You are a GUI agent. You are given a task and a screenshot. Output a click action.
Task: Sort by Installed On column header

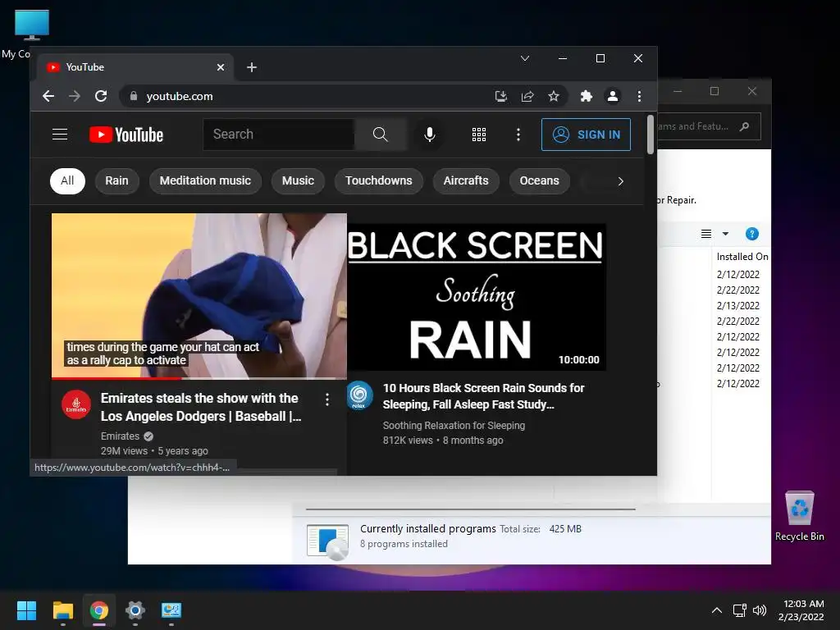[x=742, y=257]
